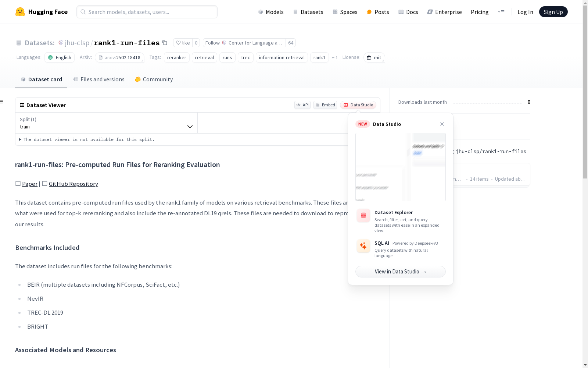Click the Data Studio button in Dataset Viewer
Viewport: 588px width, 368px height.
pyautogui.click(x=358, y=105)
